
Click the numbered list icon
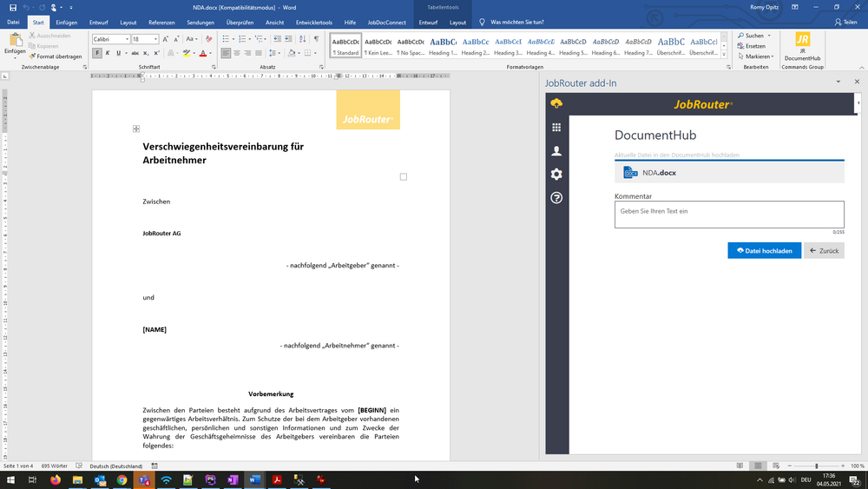[242, 39]
